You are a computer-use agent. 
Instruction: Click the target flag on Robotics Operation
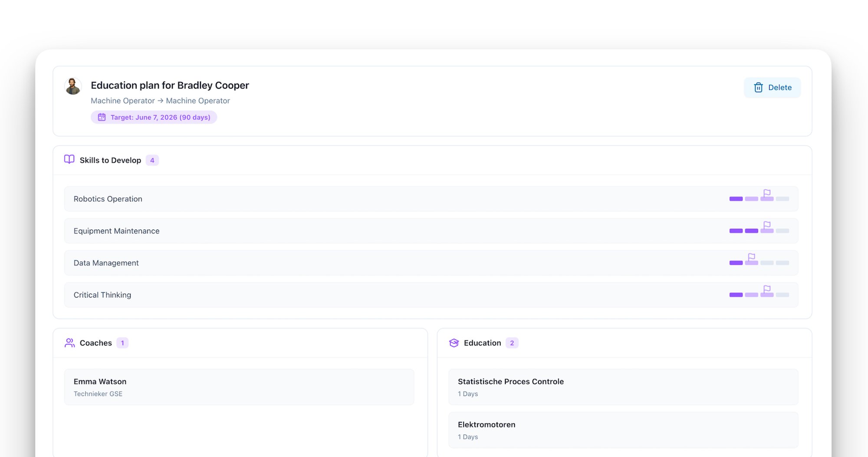767,193
